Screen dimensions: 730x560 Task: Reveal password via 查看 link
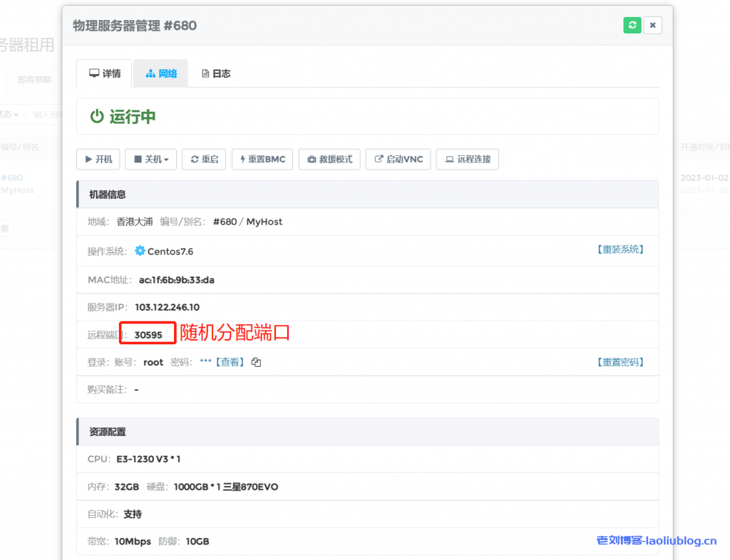pyautogui.click(x=230, y=362)
